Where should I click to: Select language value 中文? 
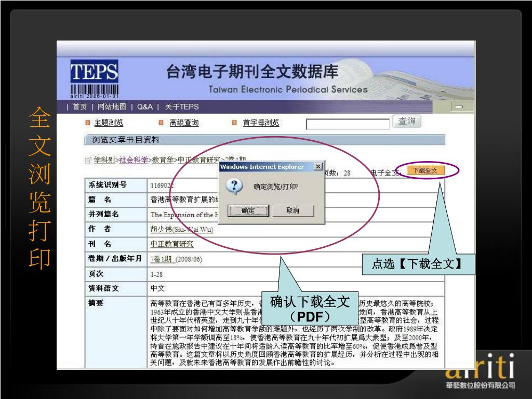(x=158, y=288)
